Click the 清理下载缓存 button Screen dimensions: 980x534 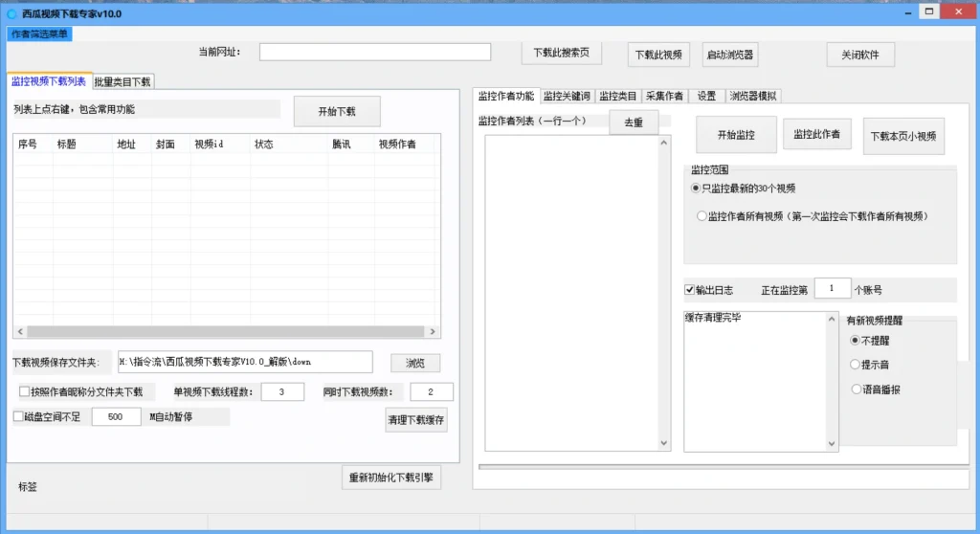click(x=416, y=419)
